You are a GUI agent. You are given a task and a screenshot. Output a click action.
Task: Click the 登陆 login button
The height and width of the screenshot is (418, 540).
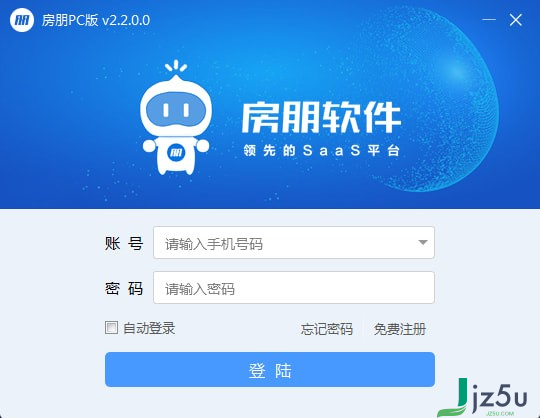tap(270, 369)
